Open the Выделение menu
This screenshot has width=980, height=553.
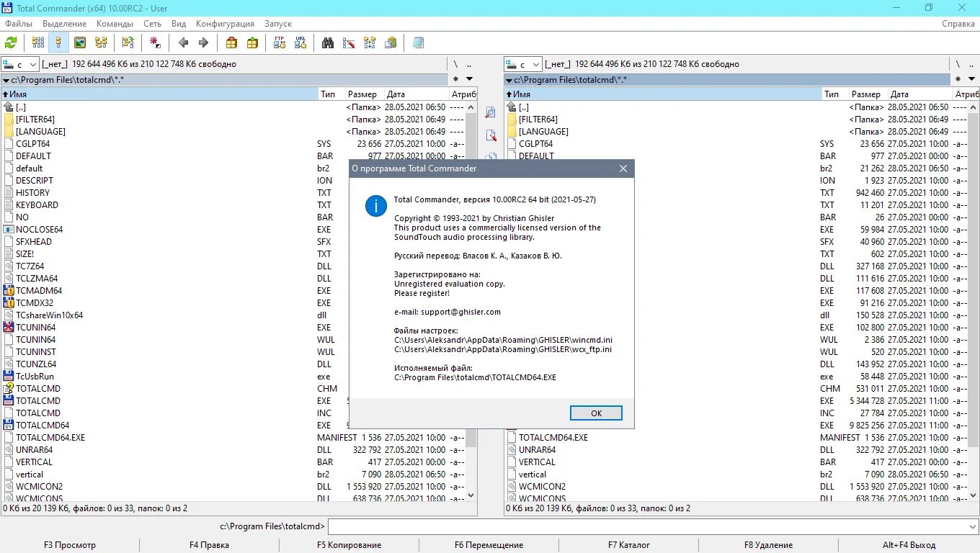point(64,24)
